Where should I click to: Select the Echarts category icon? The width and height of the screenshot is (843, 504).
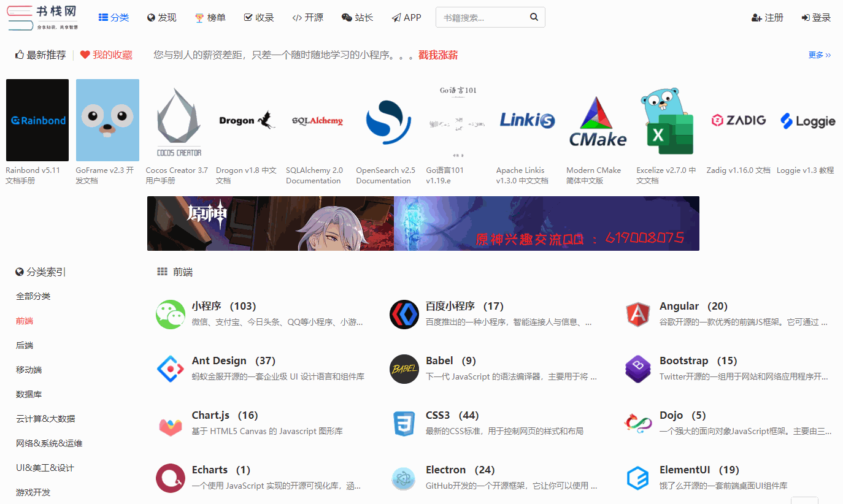click(170, 478)
